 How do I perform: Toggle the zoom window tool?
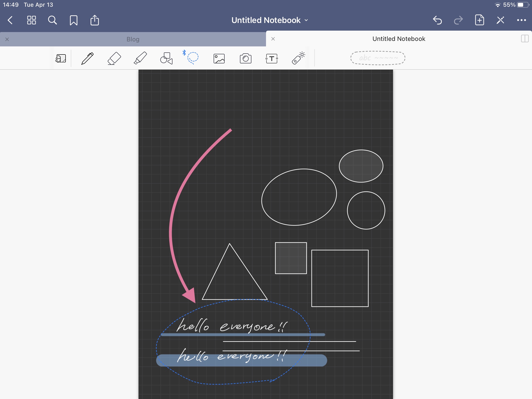pos(61,58)
